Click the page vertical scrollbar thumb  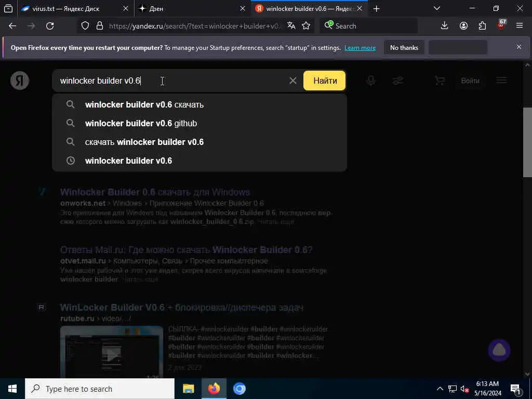(x=527, y=142)
